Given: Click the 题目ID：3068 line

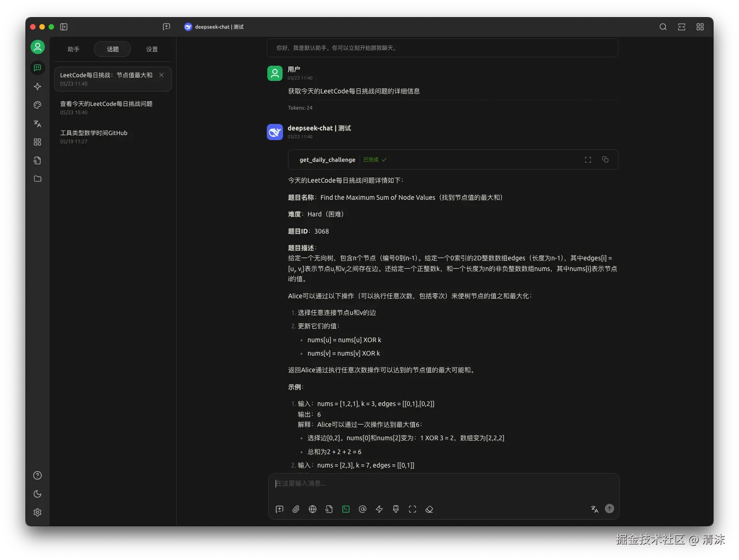Looking at the screenshot, I should [308, 231].
